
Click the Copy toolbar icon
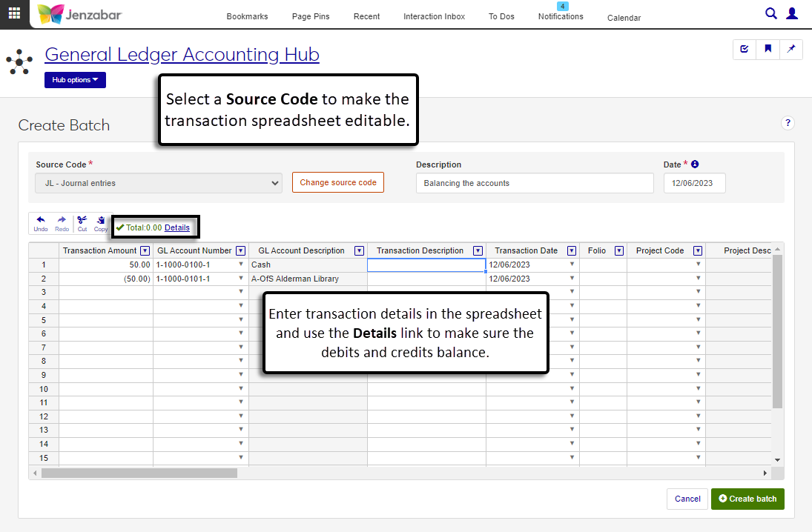100,223
